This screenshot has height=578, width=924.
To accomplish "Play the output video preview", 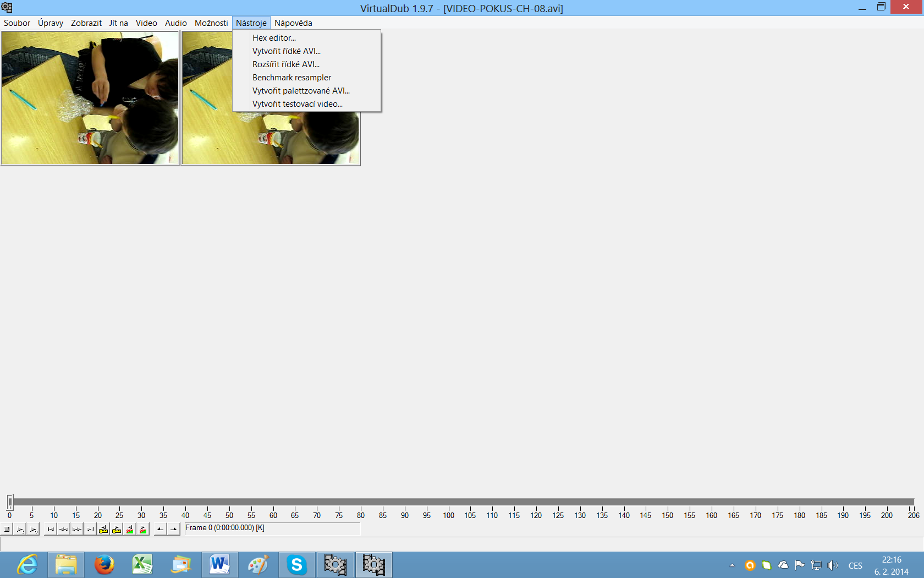I will [x=34, y=530].
